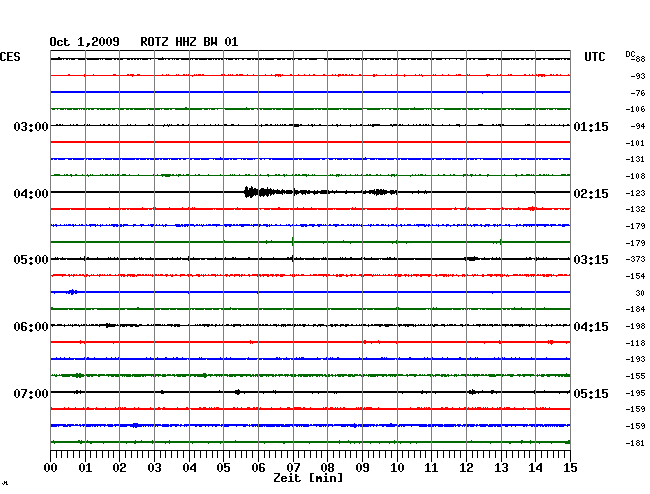Click the positive DC offset value "30"
Viewport: 650px width, 494px height.
click(640, 293)
